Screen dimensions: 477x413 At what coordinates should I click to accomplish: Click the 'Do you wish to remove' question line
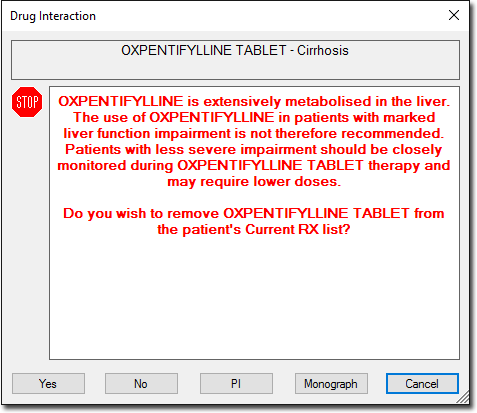254,213
